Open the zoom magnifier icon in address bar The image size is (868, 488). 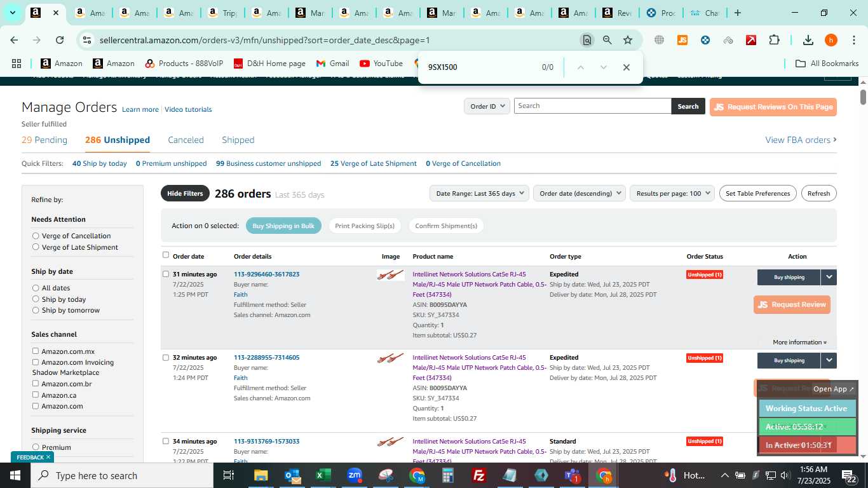(x=607, y=40)
